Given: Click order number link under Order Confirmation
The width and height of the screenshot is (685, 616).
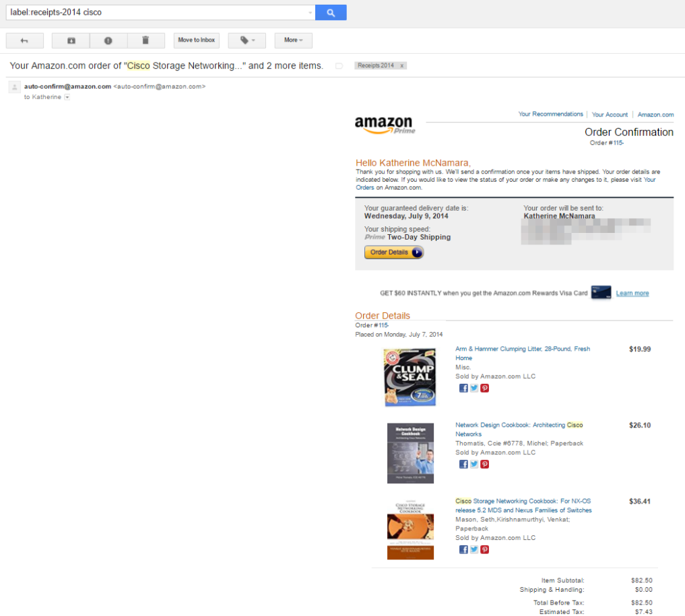Looking at the screenshot, I should click(x=618, y=143).
